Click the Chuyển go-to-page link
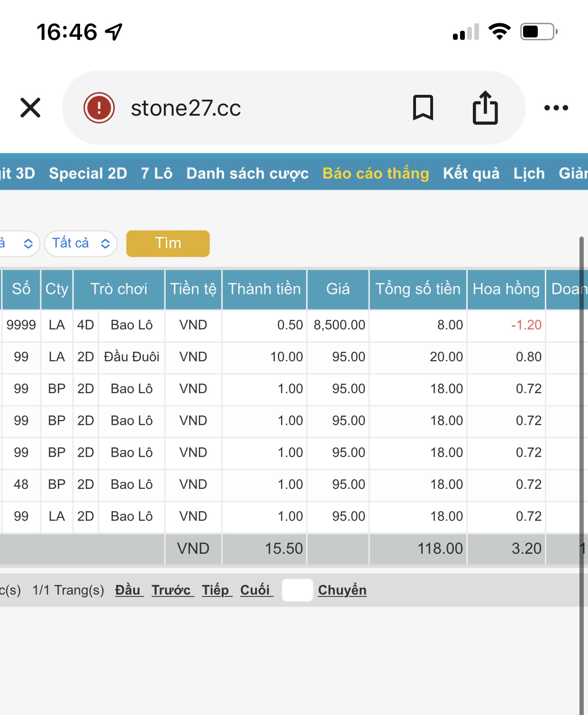The image size is (588, 715). click(x=342, y=590)
